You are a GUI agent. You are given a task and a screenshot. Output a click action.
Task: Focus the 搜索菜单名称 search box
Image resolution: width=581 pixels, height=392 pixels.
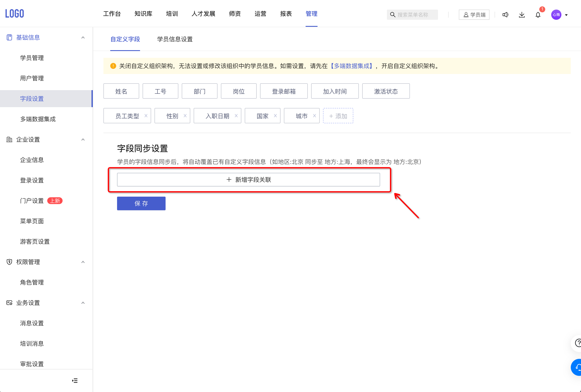[x=412, y=15]
